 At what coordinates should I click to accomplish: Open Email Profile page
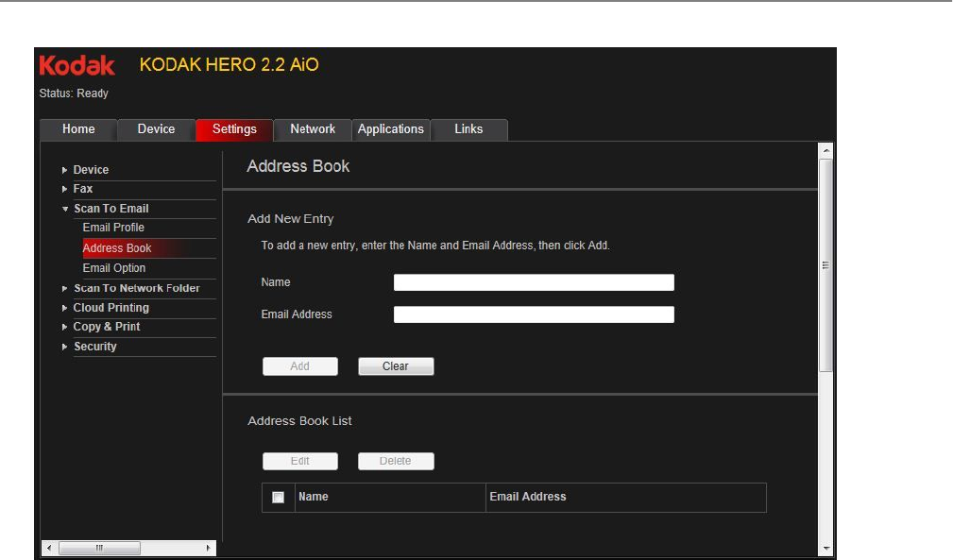[113, 228]
